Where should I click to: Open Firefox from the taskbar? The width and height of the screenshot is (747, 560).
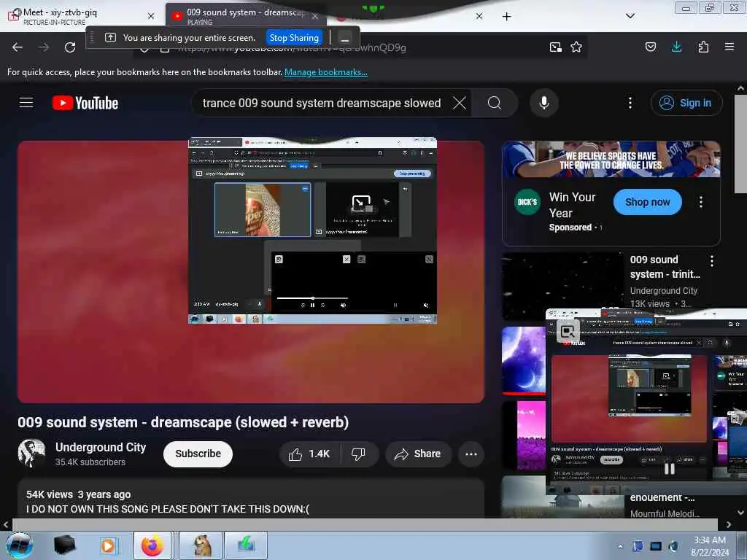152,545
